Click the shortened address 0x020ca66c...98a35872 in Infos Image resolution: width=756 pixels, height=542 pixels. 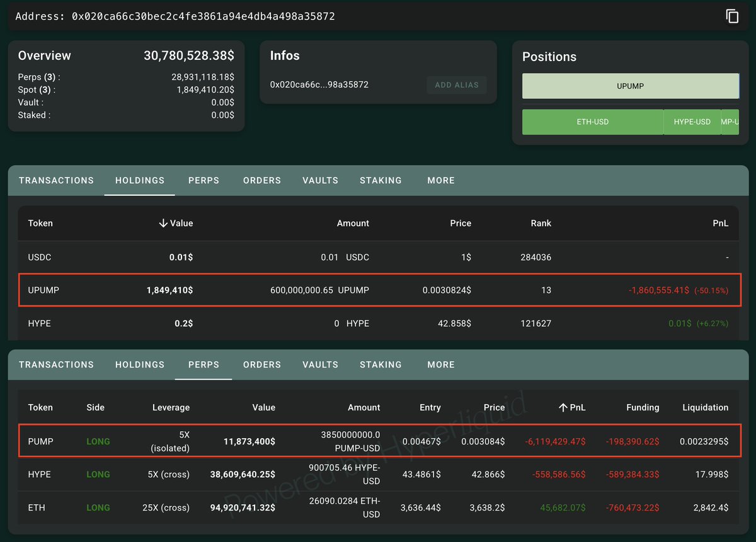click(319, 84)
